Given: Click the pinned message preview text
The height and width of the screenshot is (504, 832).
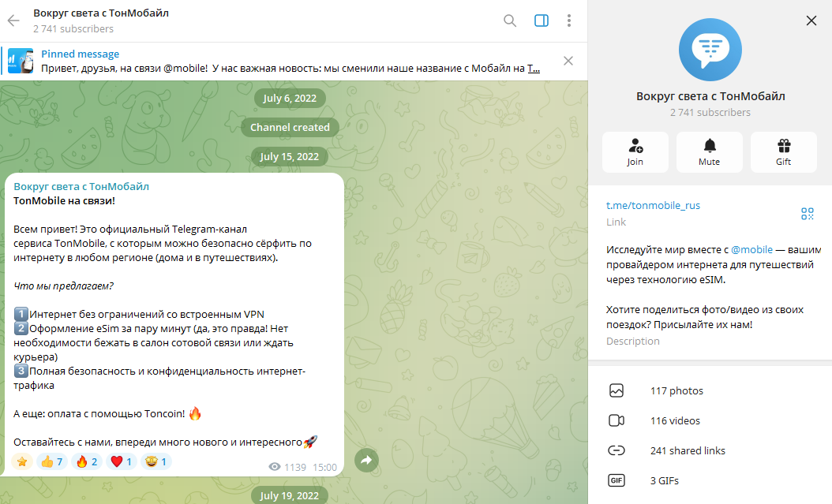Looking at the screenshot, I should (290, 69).
